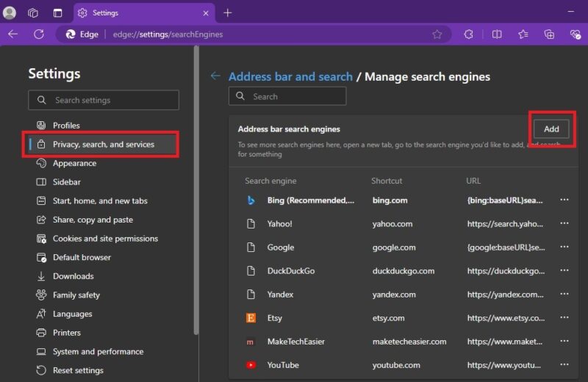The height and width of the screenshot is (382, 588).
Task: Open the Languages settings section
Action: (72, 314)
